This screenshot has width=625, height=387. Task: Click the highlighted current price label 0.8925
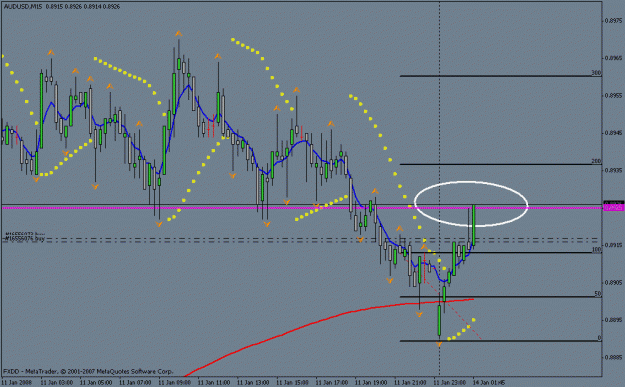tap(614, 208)
